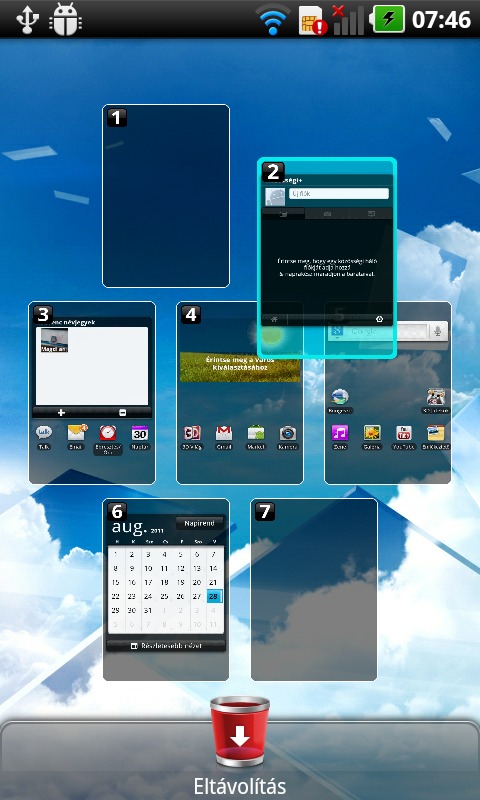Open the Gmail icon in screen 4
This screenshot has width=480, height=800.
point(224,433)
